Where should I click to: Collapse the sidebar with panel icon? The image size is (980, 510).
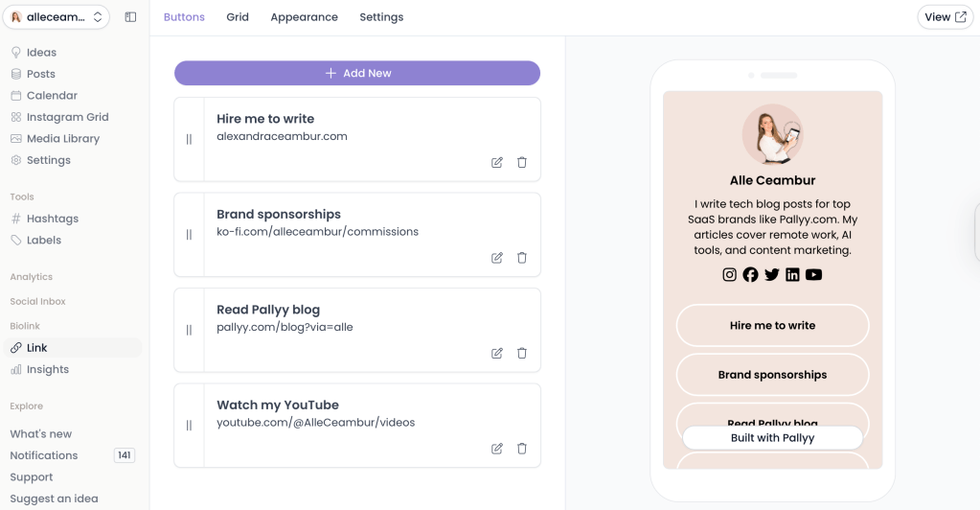131,17
